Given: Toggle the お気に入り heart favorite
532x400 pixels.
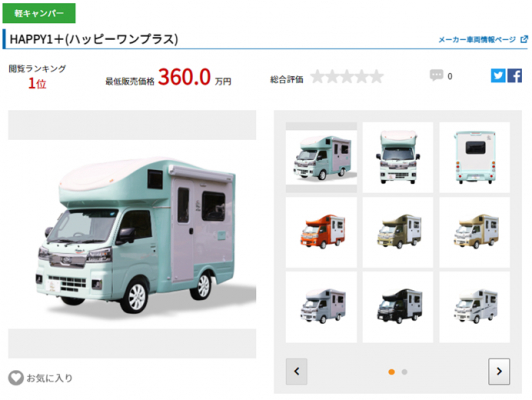Looking at the screenshot, I should [x=16, y=378].
